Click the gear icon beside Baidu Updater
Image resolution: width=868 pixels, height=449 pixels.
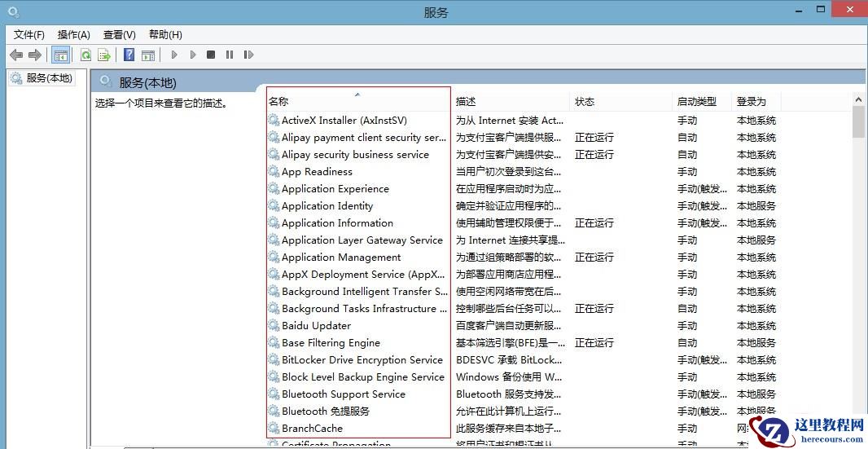click(x=274, y=325)
